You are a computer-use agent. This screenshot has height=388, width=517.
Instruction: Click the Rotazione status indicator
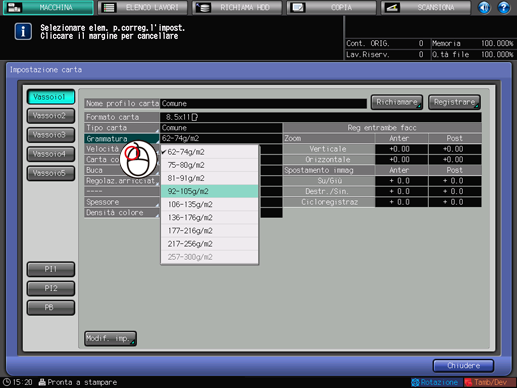pyautogui.click(x=436, y=382)
